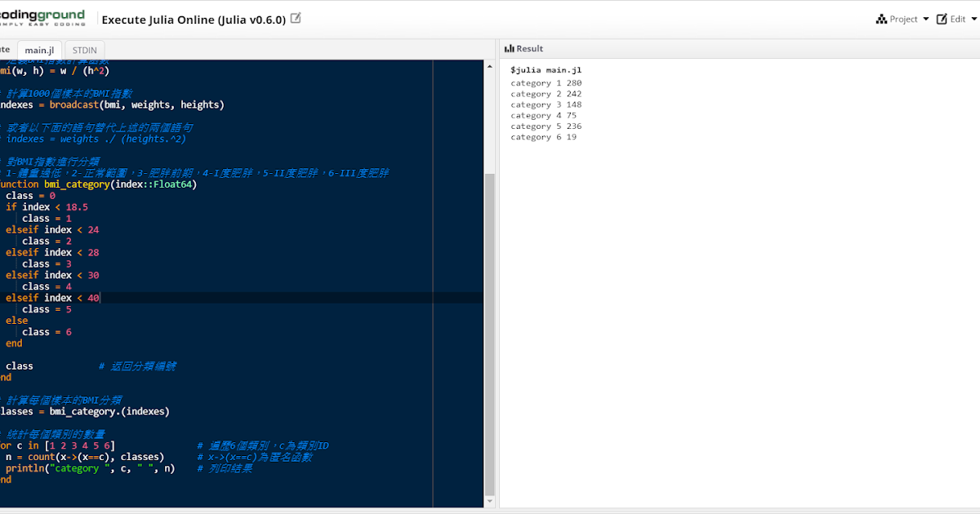Click output line 'category 6 19'
The width and height of the screenshot is (980, 514).
pos(543,137)
